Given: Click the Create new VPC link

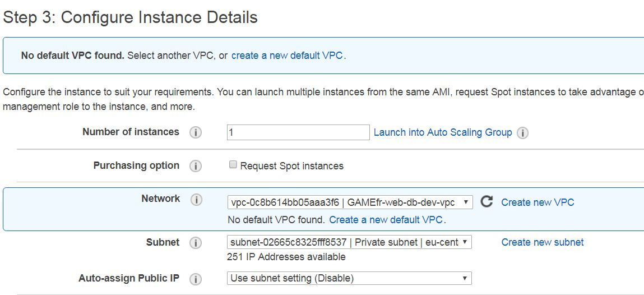Looking at the screenshot, I should click(538, 202).
